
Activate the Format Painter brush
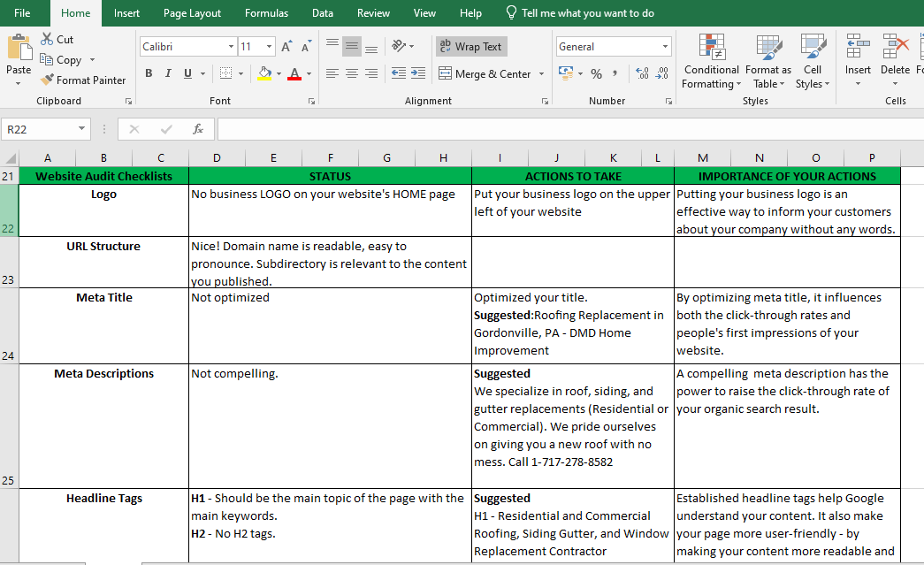83,80
